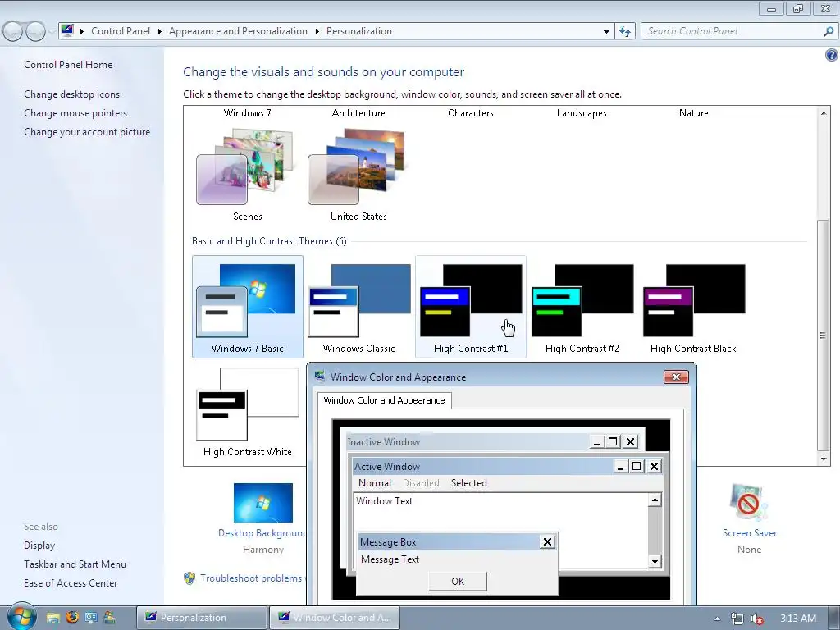The image size is (840, 630).
Task: Click the Message Box title preview
Action: click(449, 542)
